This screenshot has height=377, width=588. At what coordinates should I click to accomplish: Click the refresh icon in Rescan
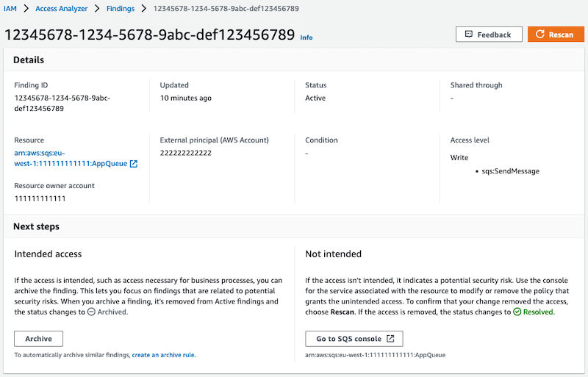539,34
